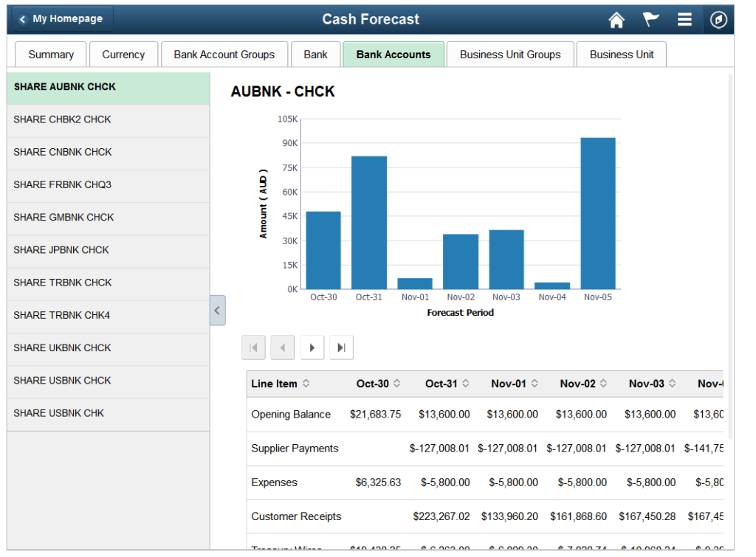Sort by Nov-01 column icon
This screenshot has width=756, height=557.
point(535,383)
